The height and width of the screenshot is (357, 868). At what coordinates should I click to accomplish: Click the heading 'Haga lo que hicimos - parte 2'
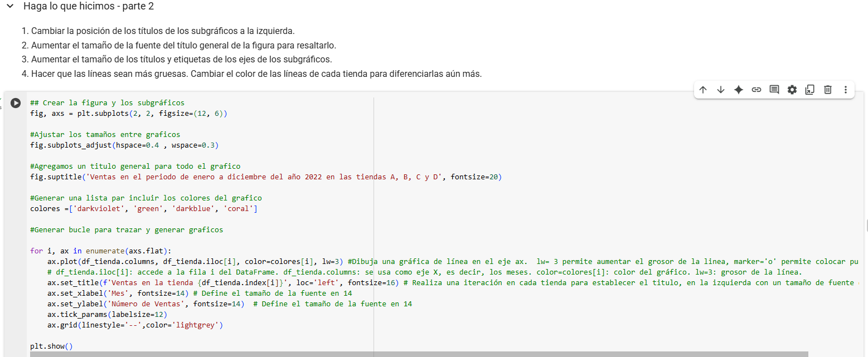click(x=89, y=7)
